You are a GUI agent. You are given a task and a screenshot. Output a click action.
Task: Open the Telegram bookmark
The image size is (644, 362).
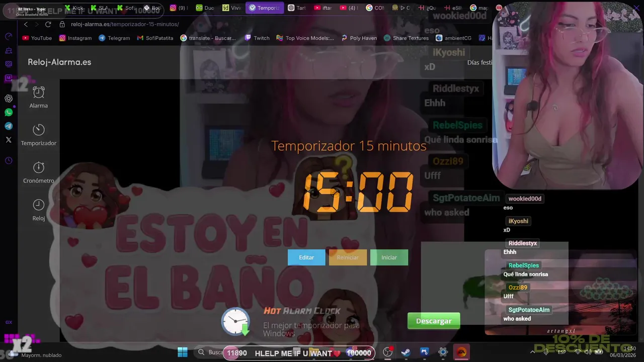pyautogui.click(x=114, y=38)
